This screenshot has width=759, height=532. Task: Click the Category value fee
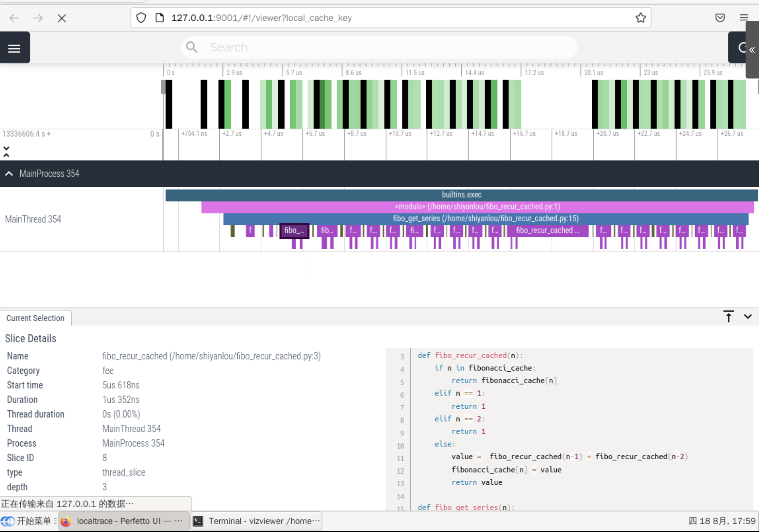[x=108, y=371]
